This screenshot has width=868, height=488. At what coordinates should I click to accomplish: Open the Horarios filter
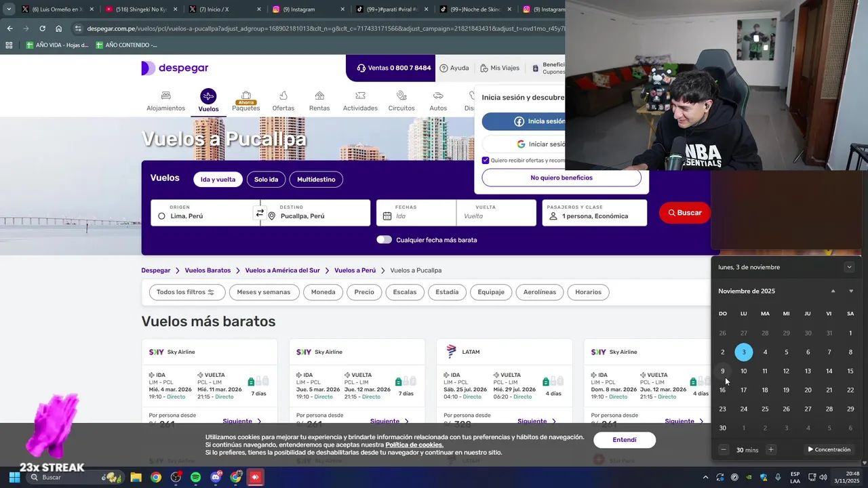(x=588, y=292)
